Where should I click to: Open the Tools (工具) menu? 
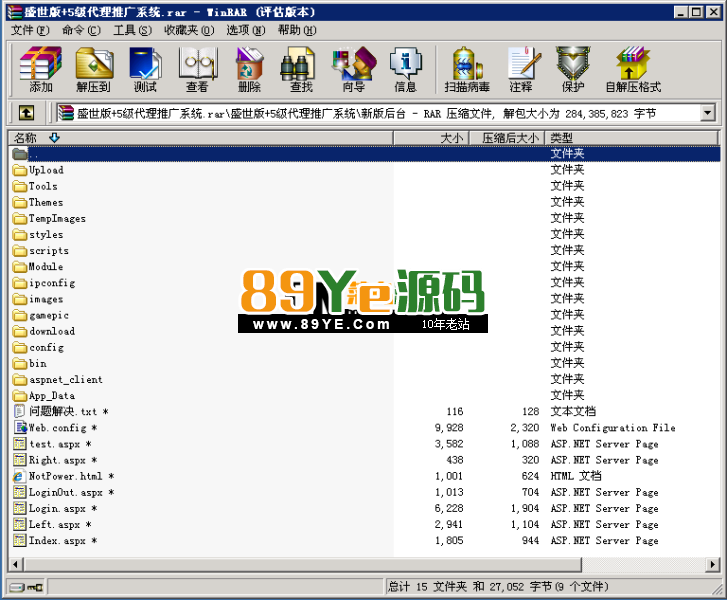[x=133, y=30]
